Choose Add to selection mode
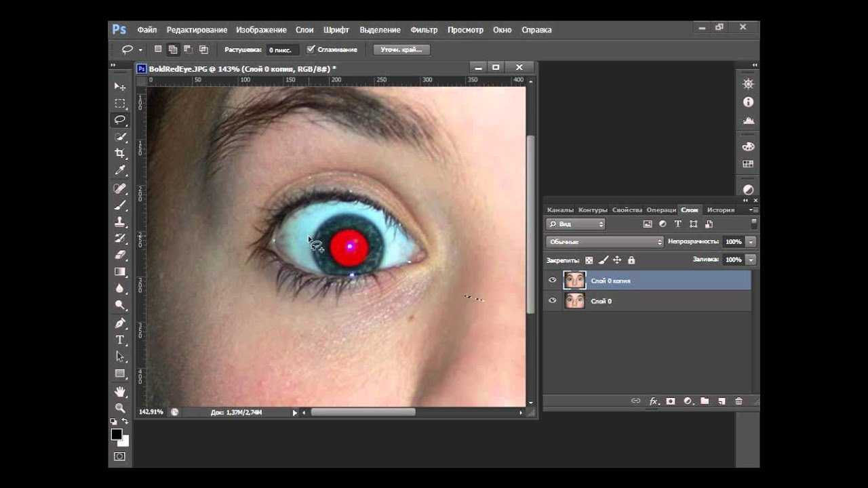This screenshot has height=488, width=868. (x=173, y=49)
